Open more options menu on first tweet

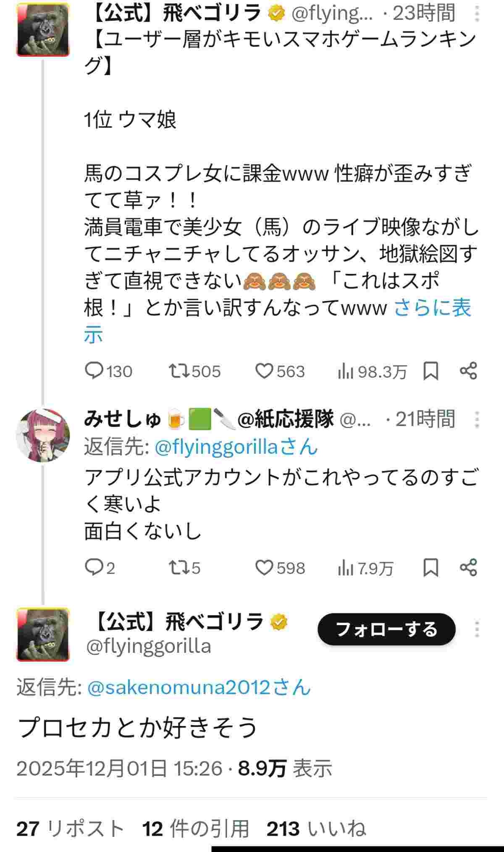(x=477, y=14)
